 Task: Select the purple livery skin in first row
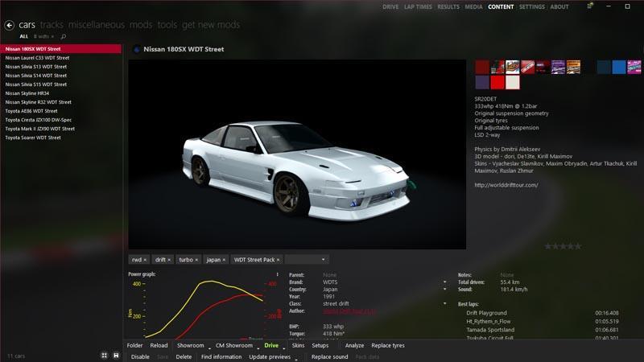558,67
